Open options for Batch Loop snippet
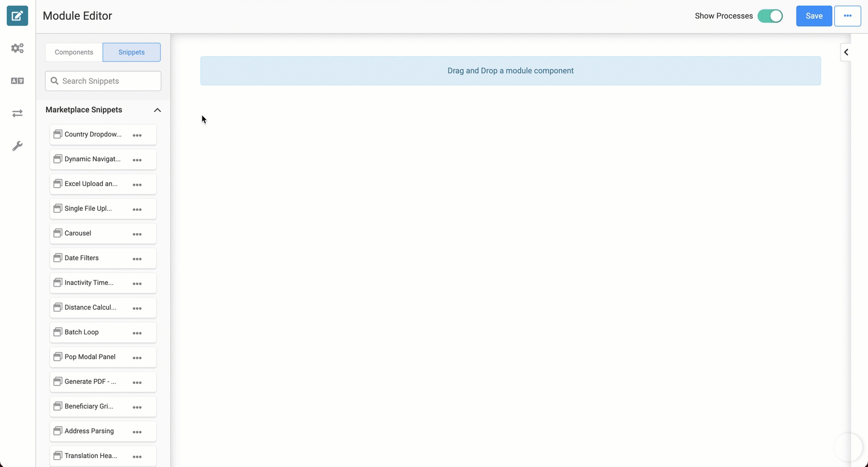This screenshot has width=868, height=467. click(137, 333)
